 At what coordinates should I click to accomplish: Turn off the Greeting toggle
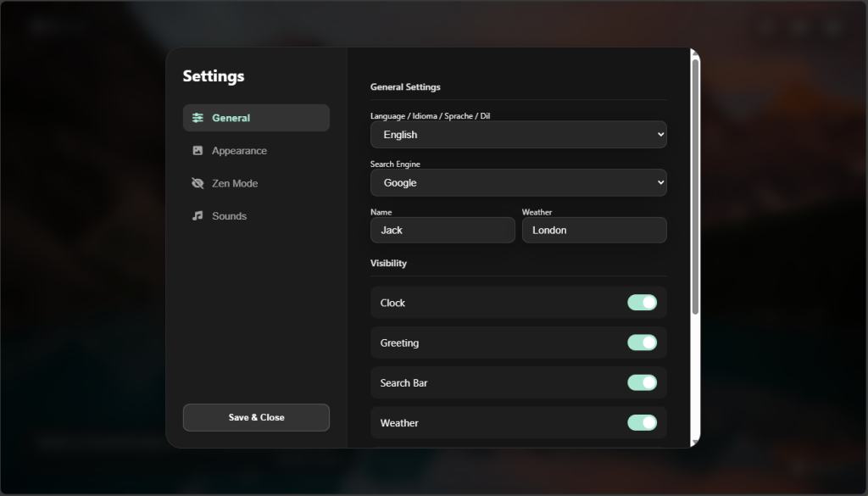pos(642,343)
